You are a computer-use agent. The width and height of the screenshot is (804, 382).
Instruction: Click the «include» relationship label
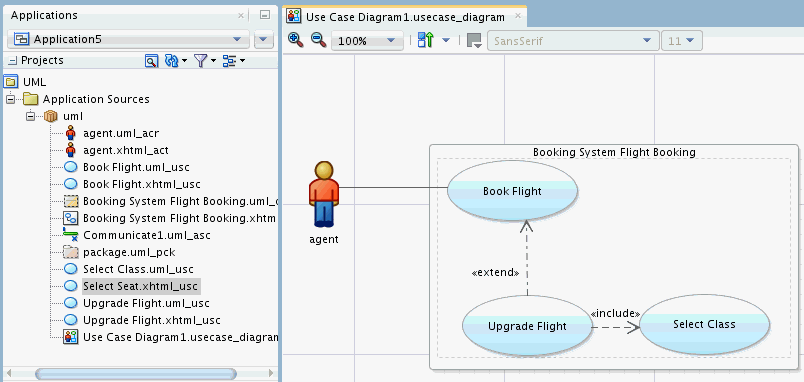click(615, 313)
